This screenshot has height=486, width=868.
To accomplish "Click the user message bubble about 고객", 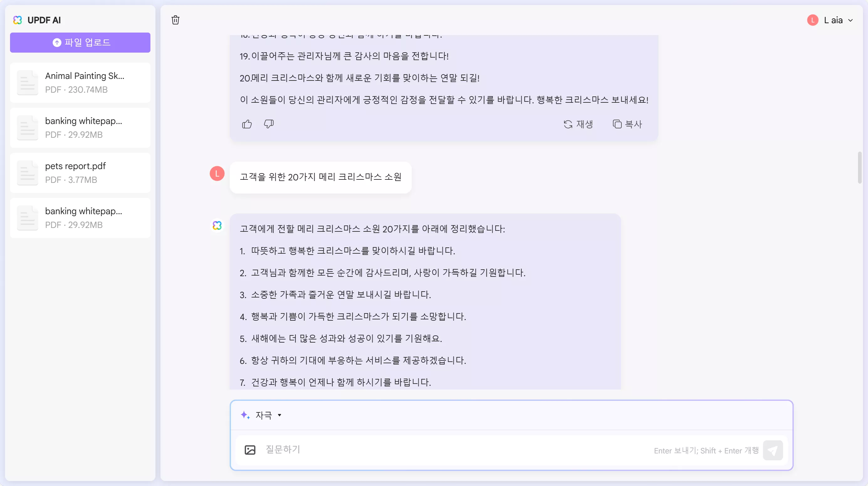I will point(321,177).
